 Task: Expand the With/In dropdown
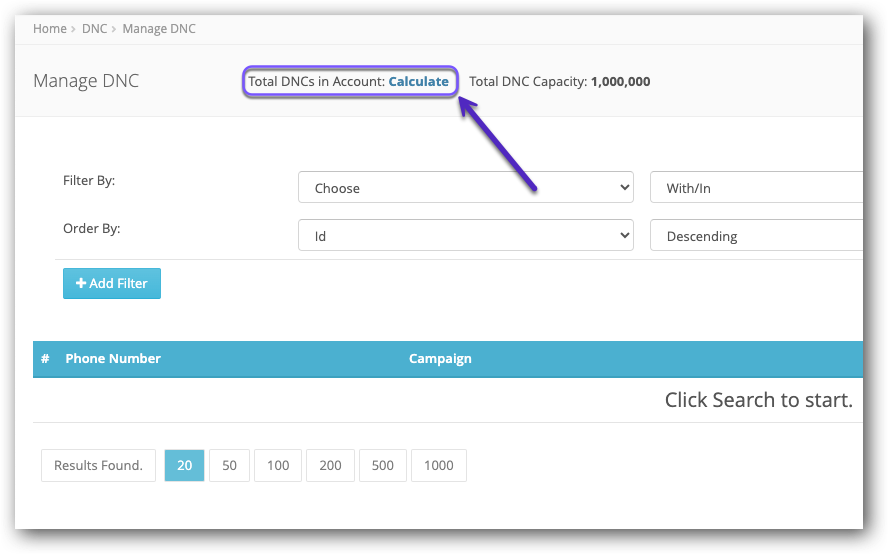pyautogui.click(x=756, y=188)
